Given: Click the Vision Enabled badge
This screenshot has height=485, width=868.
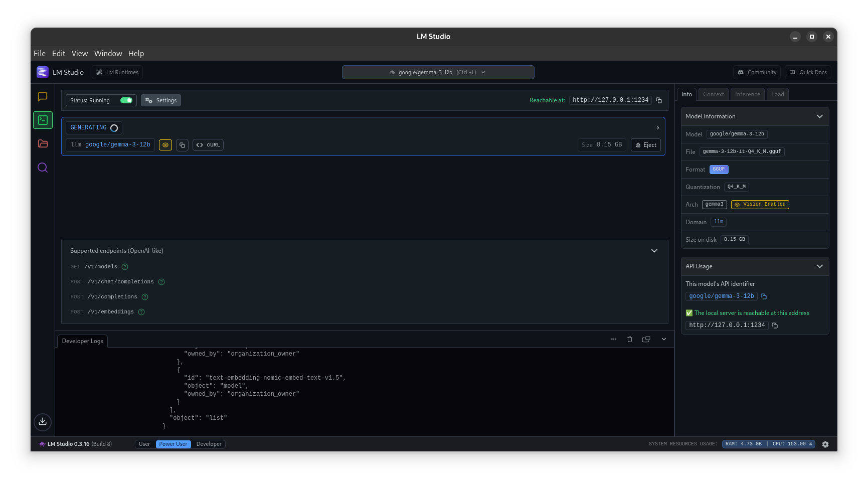Looking at the screenshot, I should 760,204.
